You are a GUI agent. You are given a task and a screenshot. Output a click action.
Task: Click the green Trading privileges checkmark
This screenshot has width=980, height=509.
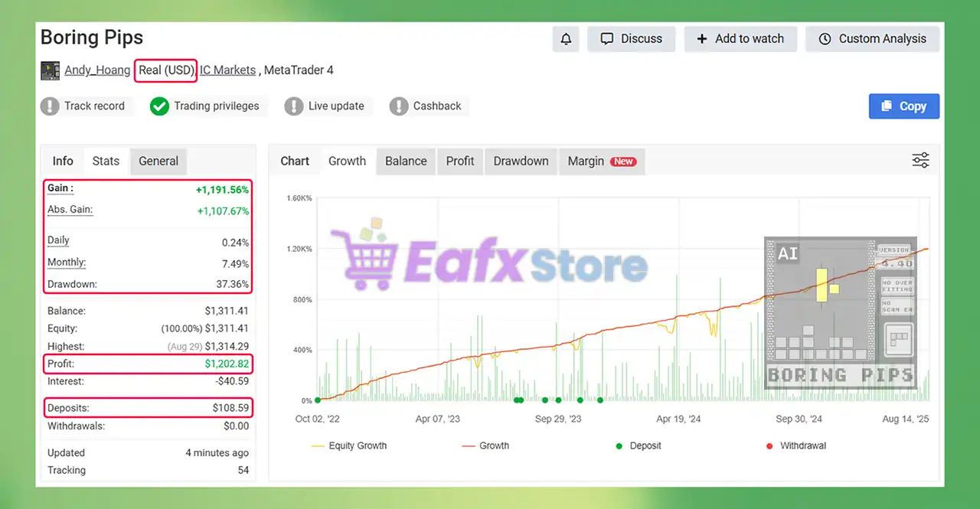click(x=159, y=106)
